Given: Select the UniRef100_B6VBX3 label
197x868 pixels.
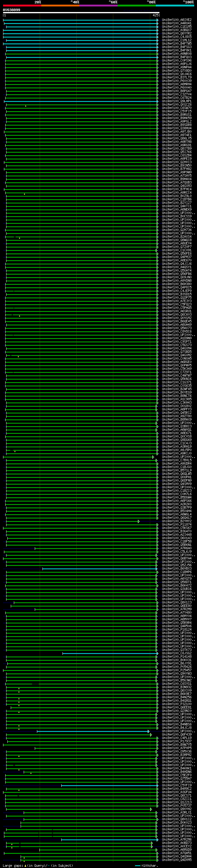Looking at the screenshot, I should pos(177,568).
